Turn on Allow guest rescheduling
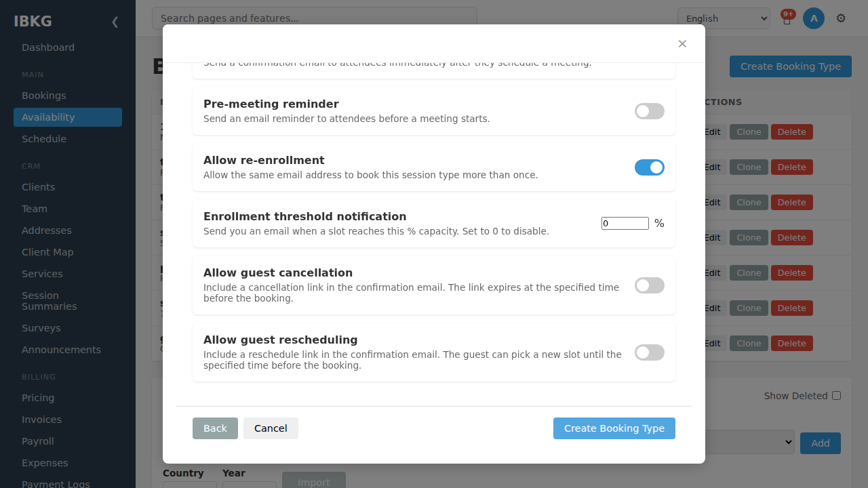The height and width of the screenshot is (488, 868). click(x=650, y=352)
